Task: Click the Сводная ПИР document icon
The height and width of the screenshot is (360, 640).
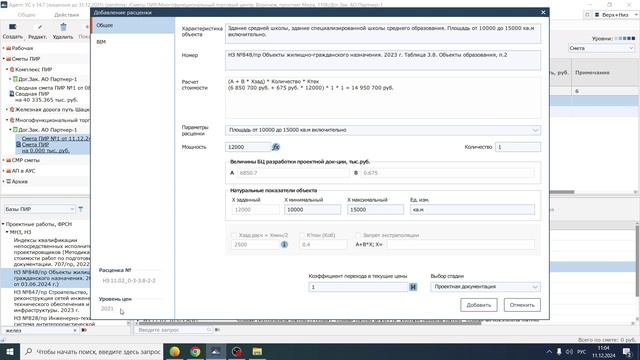Action: (12, 94)
